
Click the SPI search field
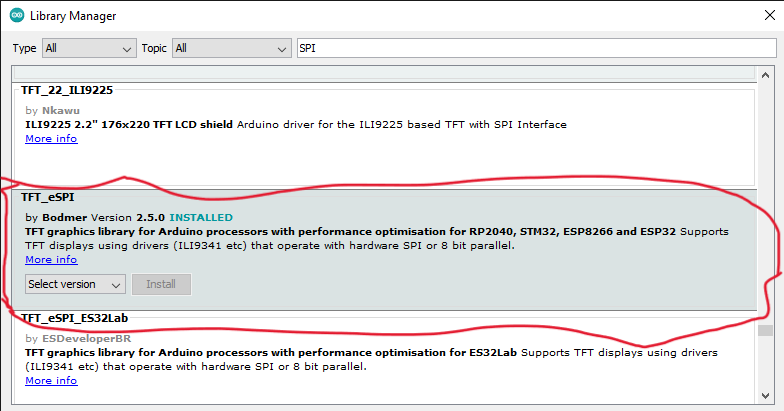[x=536, y=48]
